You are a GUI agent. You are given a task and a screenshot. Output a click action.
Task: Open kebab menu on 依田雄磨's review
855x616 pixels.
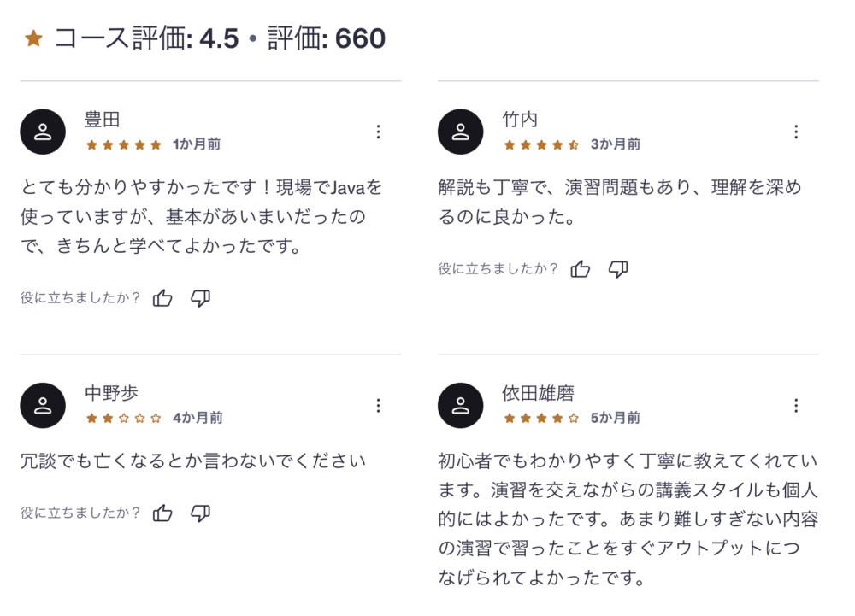pyautogui.click(x=796, y=405)
